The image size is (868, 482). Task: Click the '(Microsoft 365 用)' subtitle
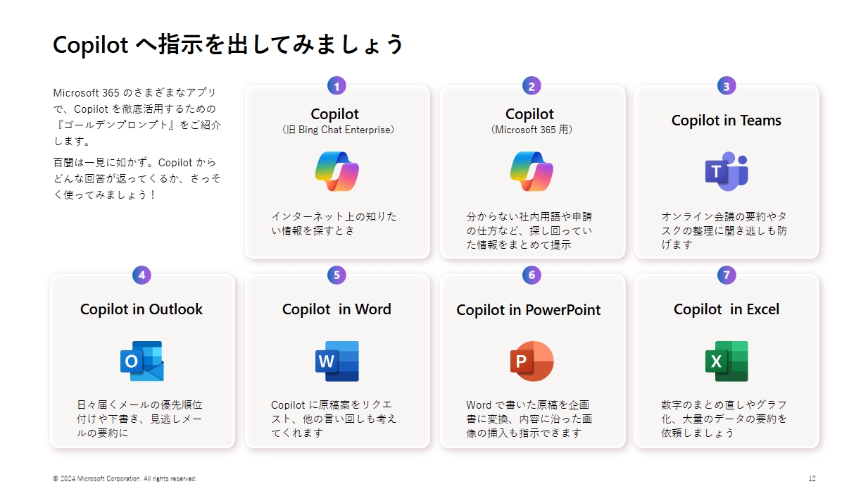[x=532, y=130]
